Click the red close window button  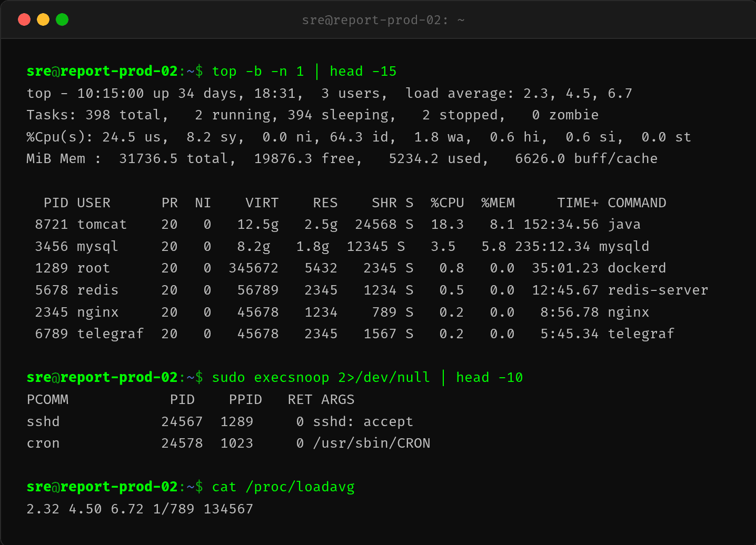coord(24,20)
